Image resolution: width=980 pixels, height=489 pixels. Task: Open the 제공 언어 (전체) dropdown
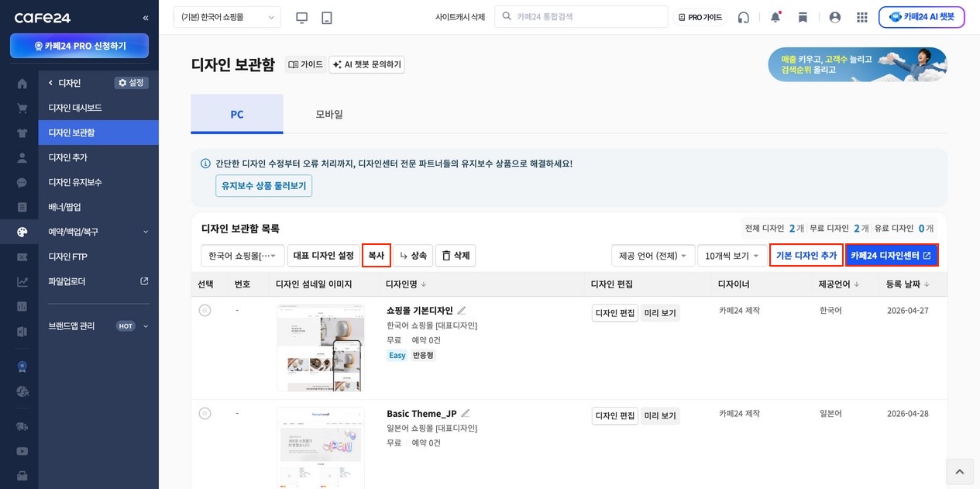coord(653,256)
